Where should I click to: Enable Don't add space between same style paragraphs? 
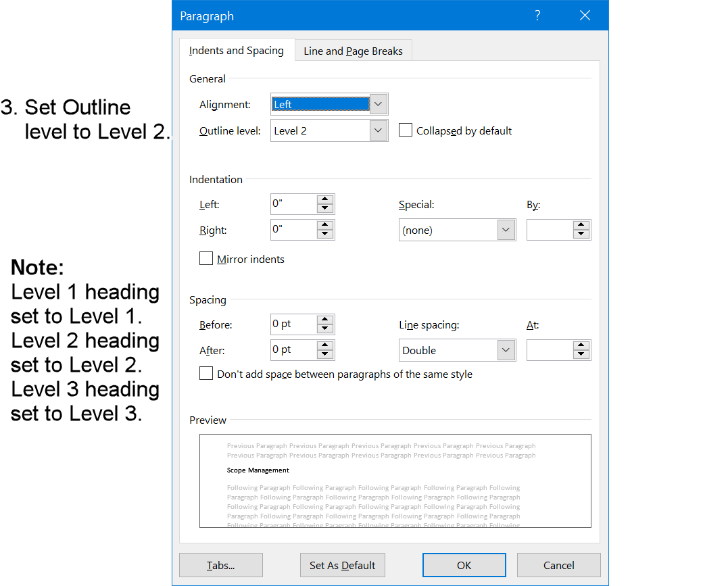(206, 373)
